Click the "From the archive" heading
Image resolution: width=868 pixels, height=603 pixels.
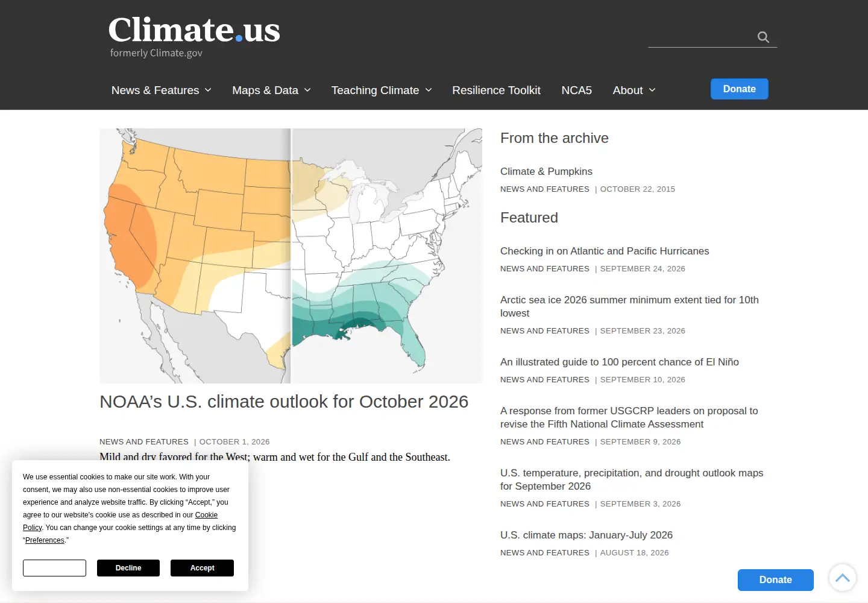[555, 138]
